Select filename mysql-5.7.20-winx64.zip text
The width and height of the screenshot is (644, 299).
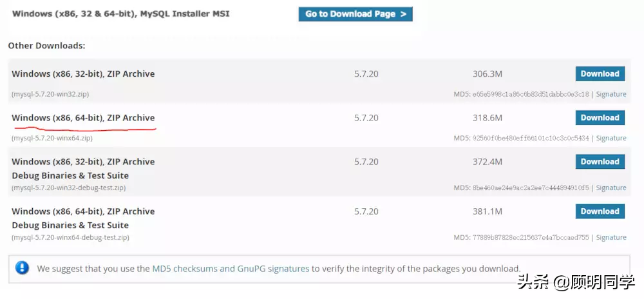pos(52,138)
